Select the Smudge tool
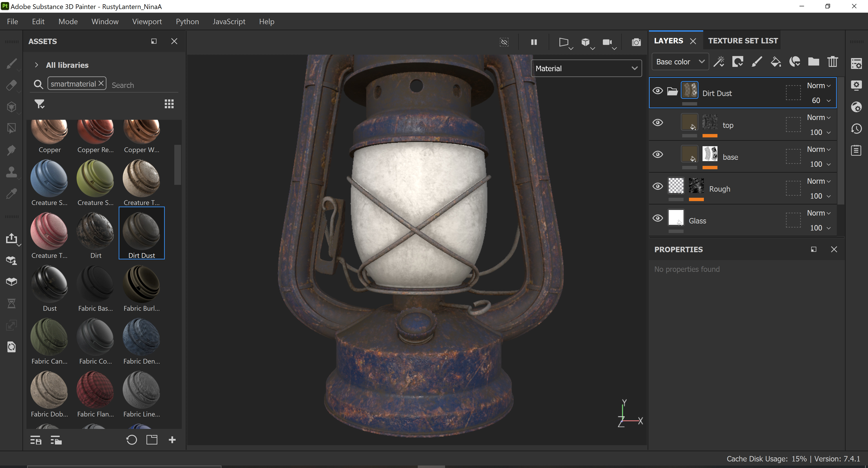The image size is (868, 468). click(x=12, y=150)
